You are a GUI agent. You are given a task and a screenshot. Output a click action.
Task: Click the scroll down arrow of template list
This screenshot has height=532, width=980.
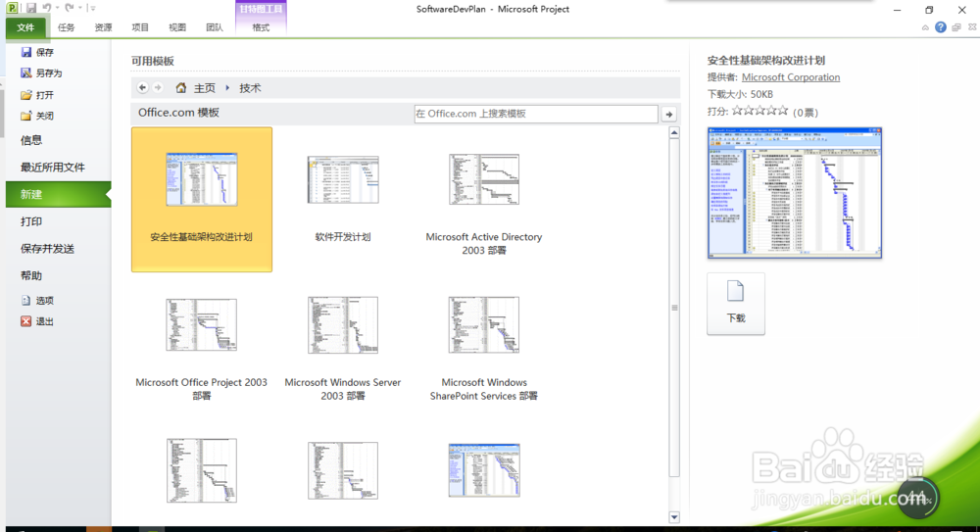pyautogui.click(x=674, y=517)
